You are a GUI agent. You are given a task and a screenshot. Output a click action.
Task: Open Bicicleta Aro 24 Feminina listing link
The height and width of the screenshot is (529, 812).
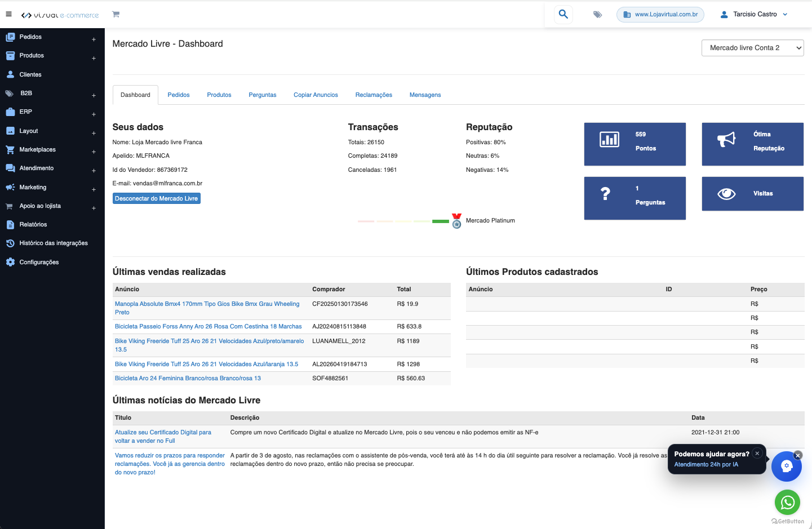click(188, 378)
